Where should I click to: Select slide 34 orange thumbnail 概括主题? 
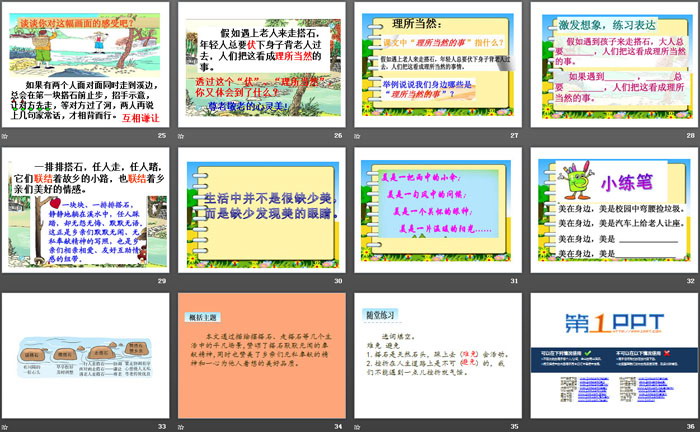coord(262,356)
